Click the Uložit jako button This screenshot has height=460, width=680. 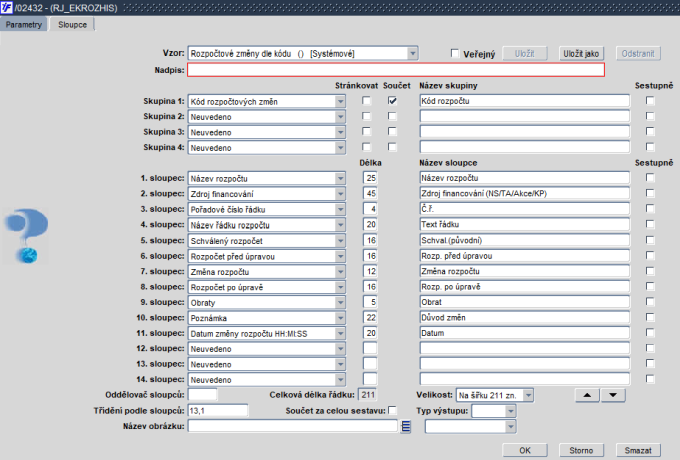[x=581, y=54]
